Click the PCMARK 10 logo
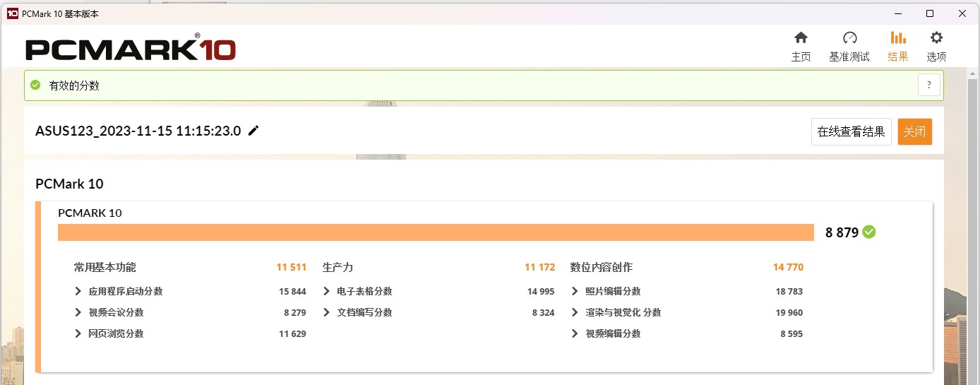Image resolution: width=980 pixels, height=385 pixels. (x=131, y=48)
